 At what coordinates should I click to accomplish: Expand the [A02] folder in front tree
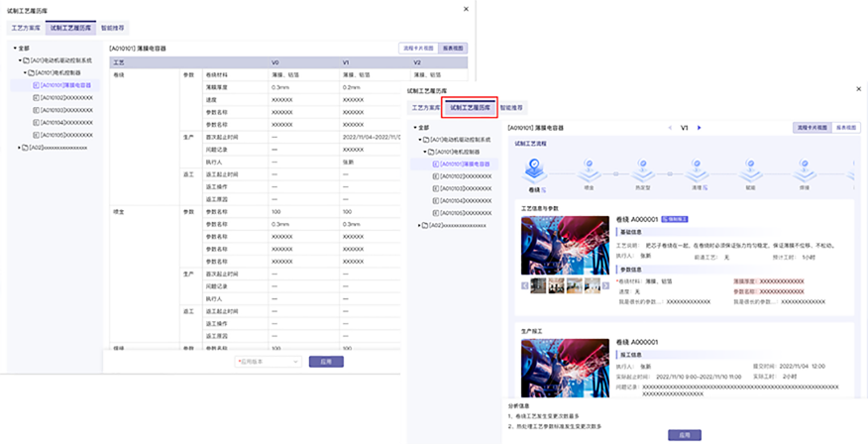[421, 226]
